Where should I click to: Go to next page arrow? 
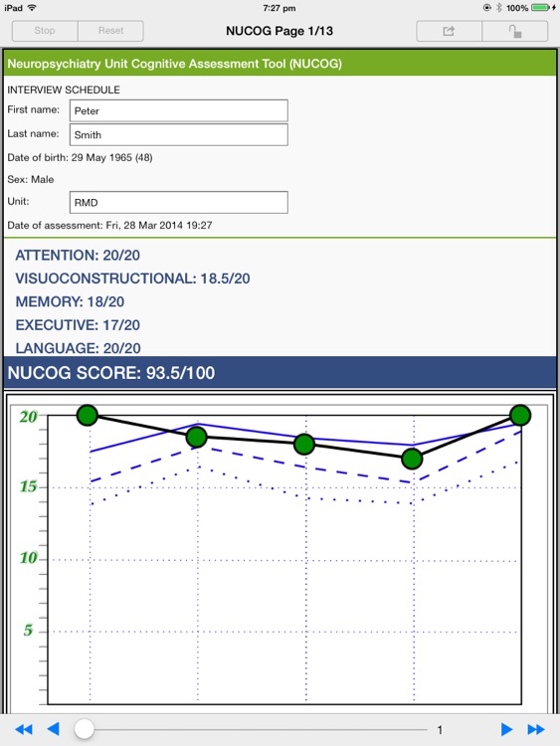point(506,729)
